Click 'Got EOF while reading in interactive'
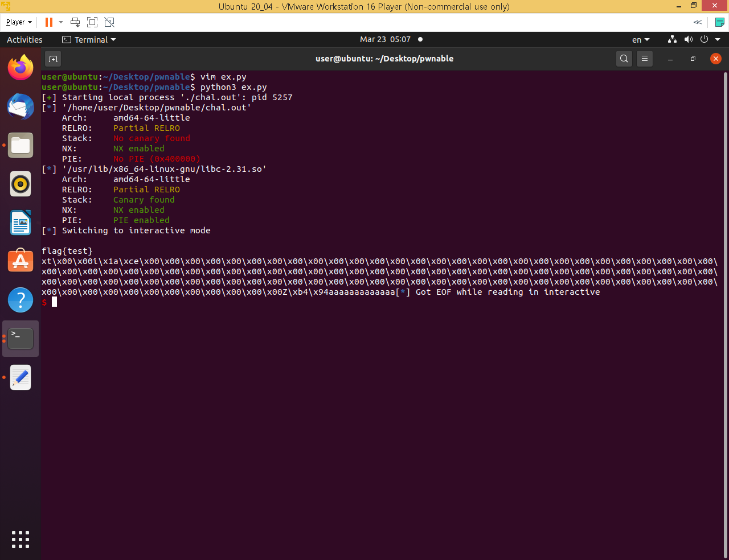This screenshot has height=560, width=729. point(508,292)
